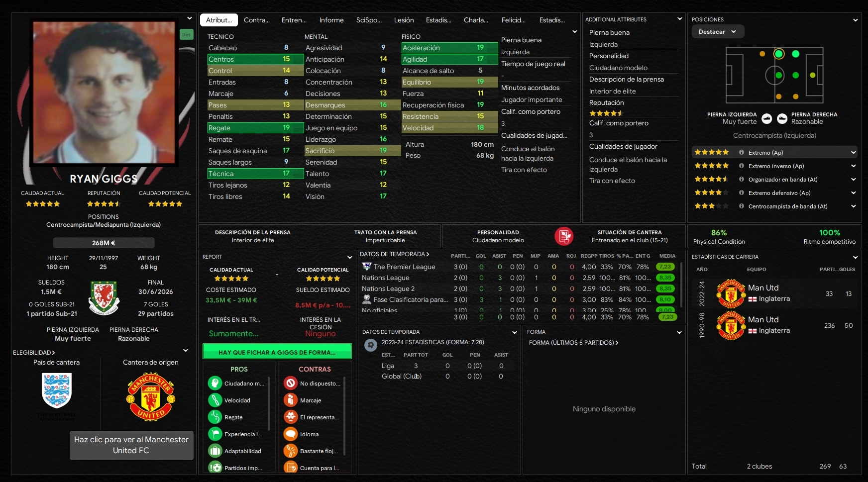Open the Felicid... tab
This screenshot has height=482, width=868.
click(514, 20)
